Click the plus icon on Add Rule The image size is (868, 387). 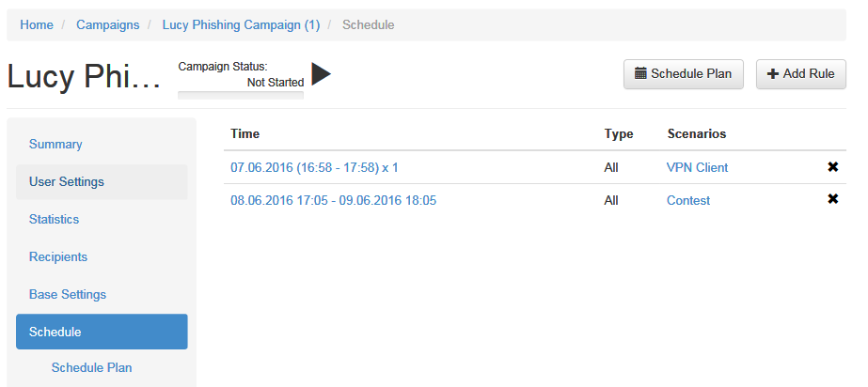click(x=773, y=73)
